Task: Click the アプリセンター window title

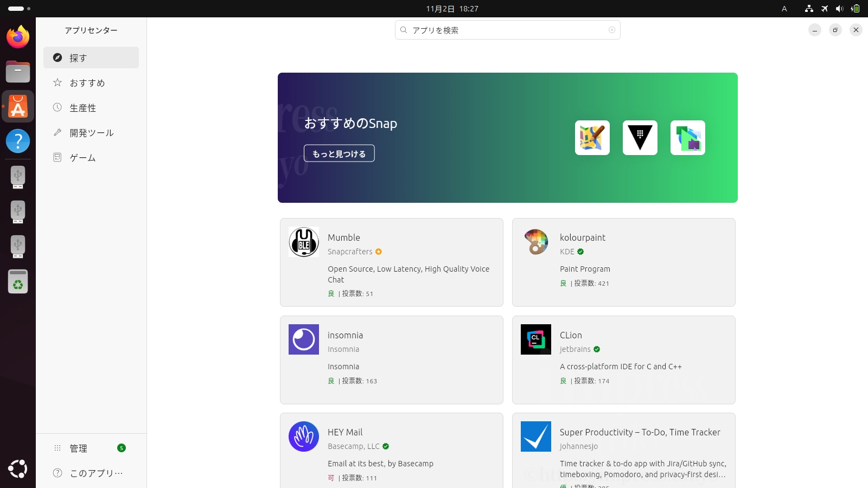Action: click(91, 30)
